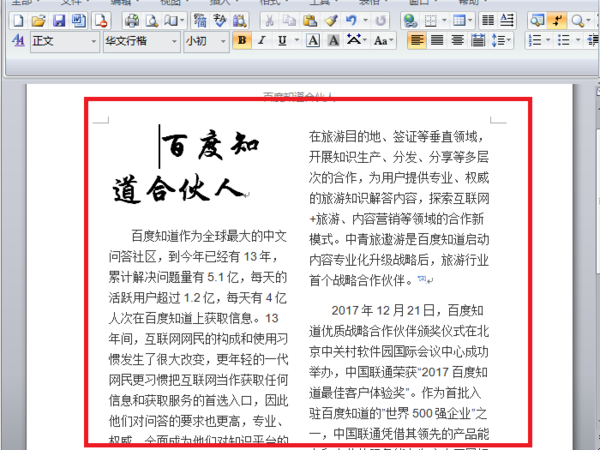Image resolution: width=600 pixels, height=450 pixels.
Task: Toggle character shading grey A button
Action: pyautogui.click(x=333, y=40)
